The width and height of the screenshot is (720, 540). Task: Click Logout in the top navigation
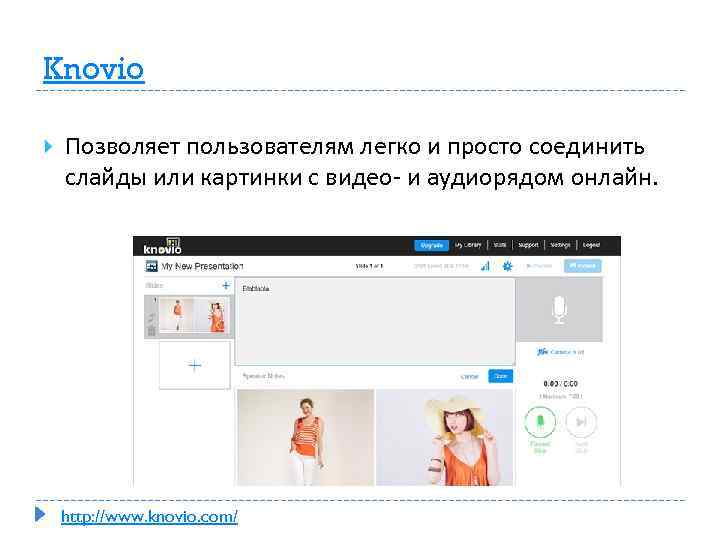591,245
